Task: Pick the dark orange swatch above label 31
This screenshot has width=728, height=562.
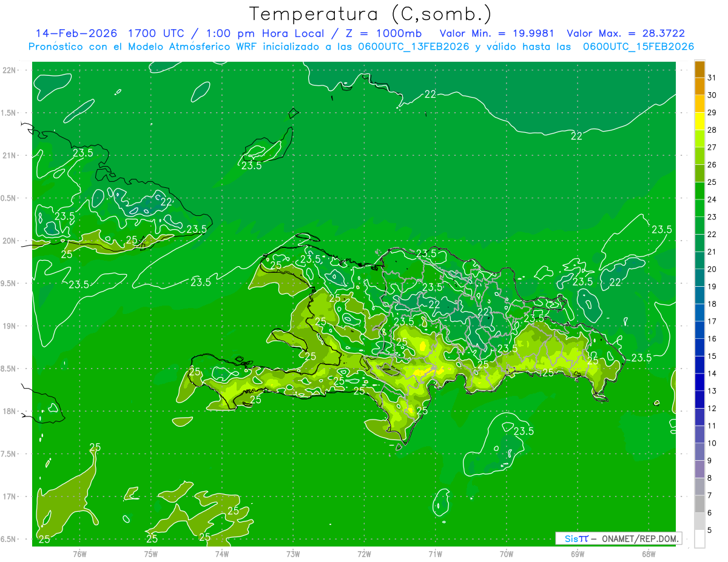Action: [699, 69]
